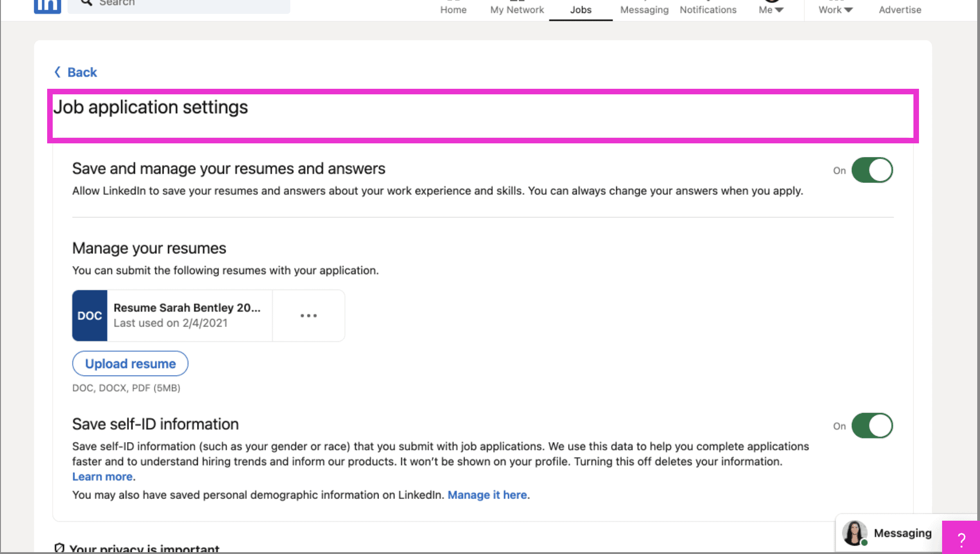Click the LinkedIn logo
The image size is (980, 554).
pos(47,6)
